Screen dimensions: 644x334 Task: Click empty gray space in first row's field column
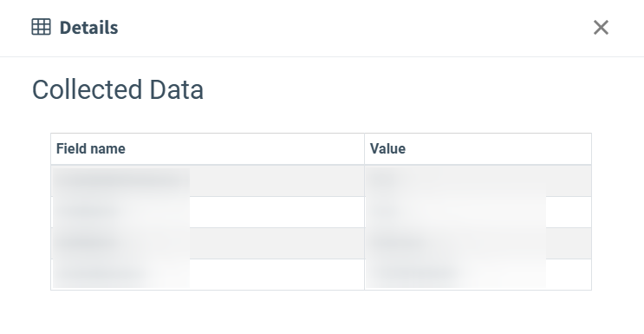pyautogui.click(x=276, y=180)
